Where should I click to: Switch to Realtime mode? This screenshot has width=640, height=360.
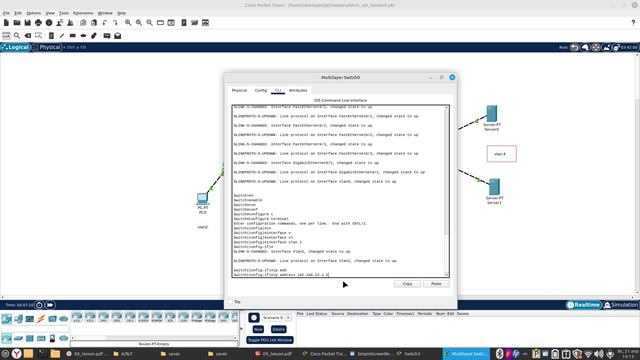[584, 305]
